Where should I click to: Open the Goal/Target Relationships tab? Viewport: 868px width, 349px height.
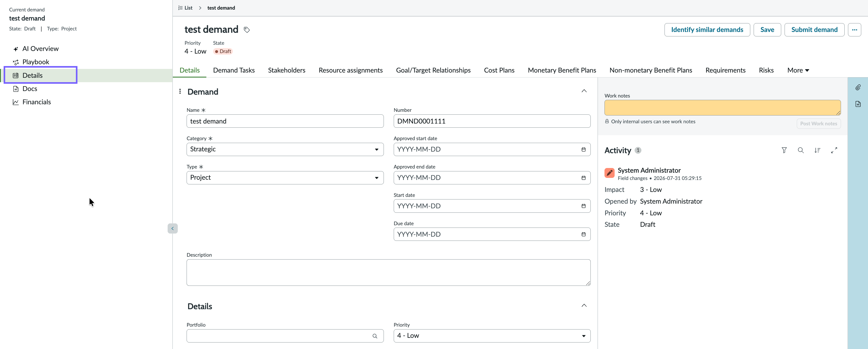[433, 70]
